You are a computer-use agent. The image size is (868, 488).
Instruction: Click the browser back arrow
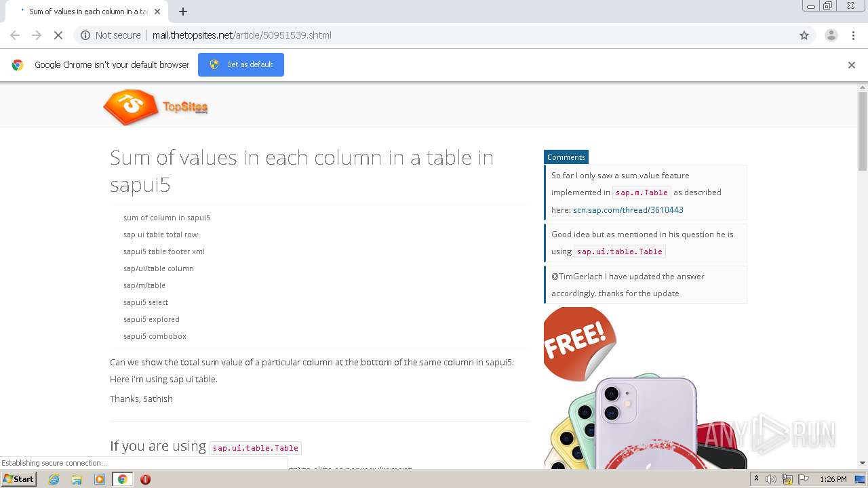(x=15, y=35)
